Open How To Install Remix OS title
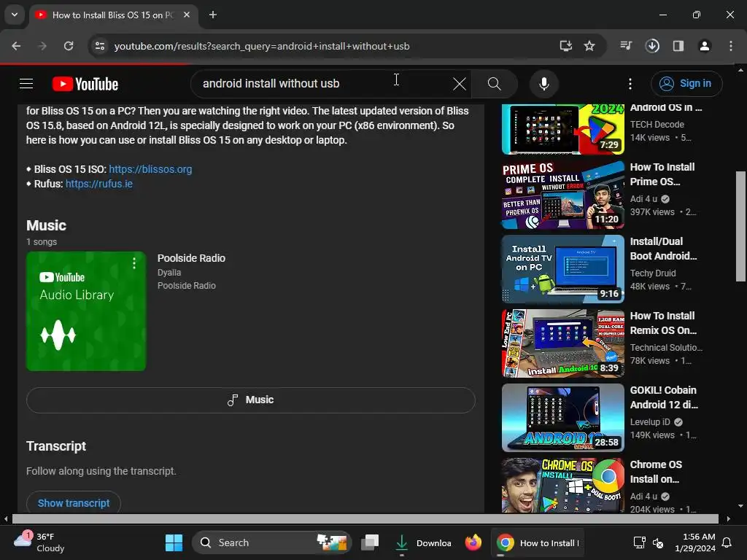 [663, 323]
